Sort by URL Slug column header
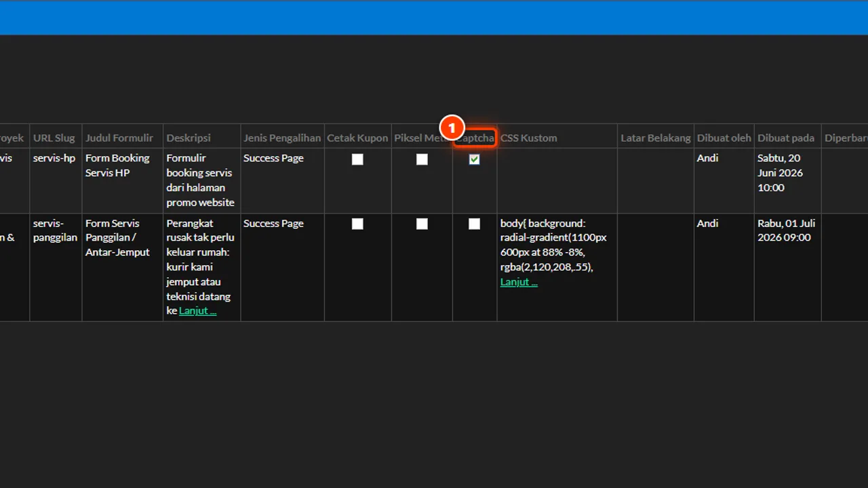This screenshot has width=868, height=488. pos(54,138)
